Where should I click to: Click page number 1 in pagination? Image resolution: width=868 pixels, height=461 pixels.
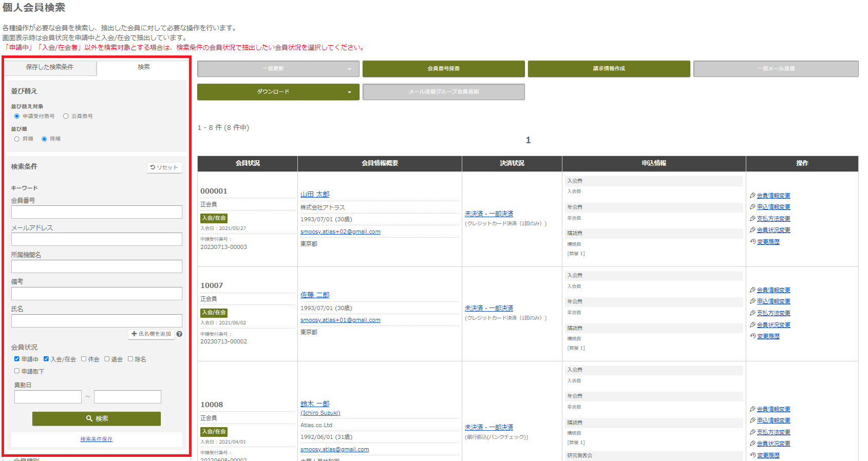[x=528, y=140]
